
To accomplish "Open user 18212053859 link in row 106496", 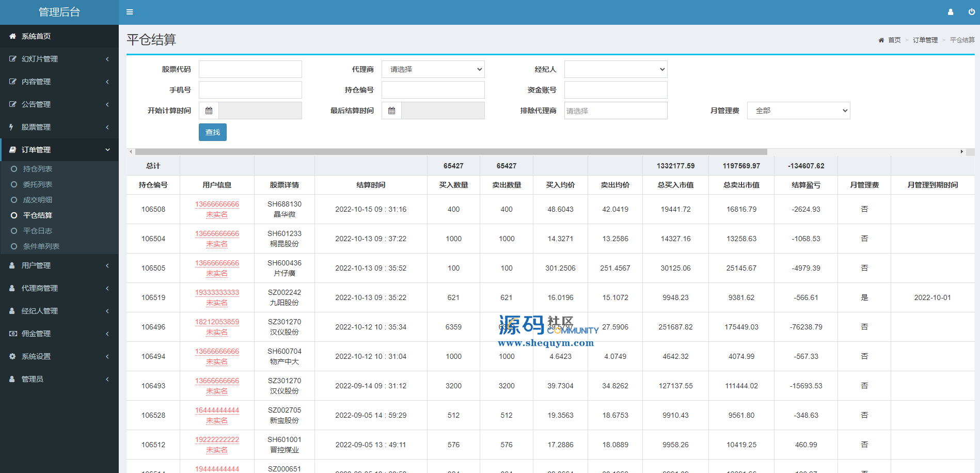I will 217,322.
